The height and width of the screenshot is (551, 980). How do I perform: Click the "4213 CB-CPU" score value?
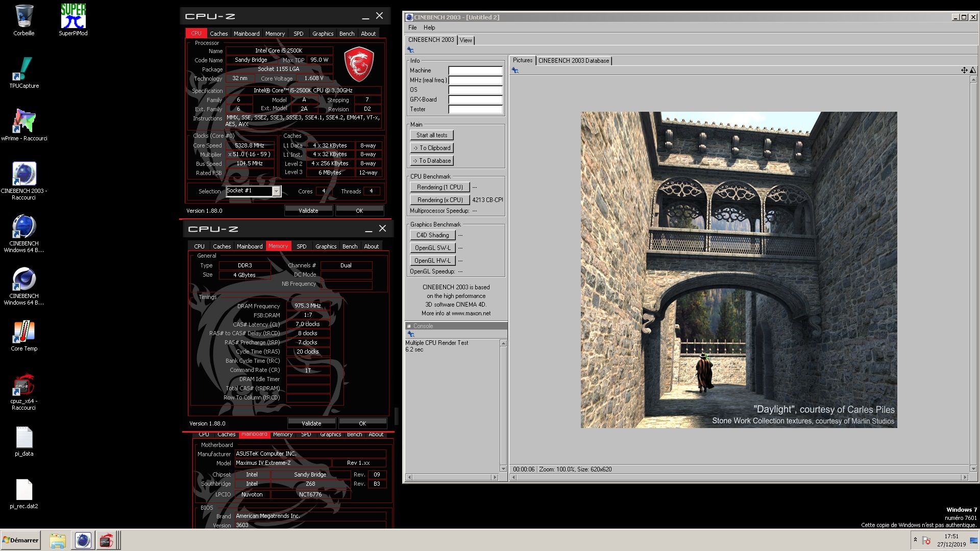tap(487, 200)
